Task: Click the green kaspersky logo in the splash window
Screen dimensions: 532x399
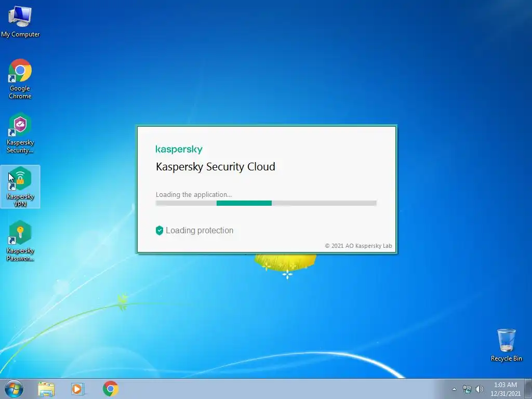Action: pos(179,149)
